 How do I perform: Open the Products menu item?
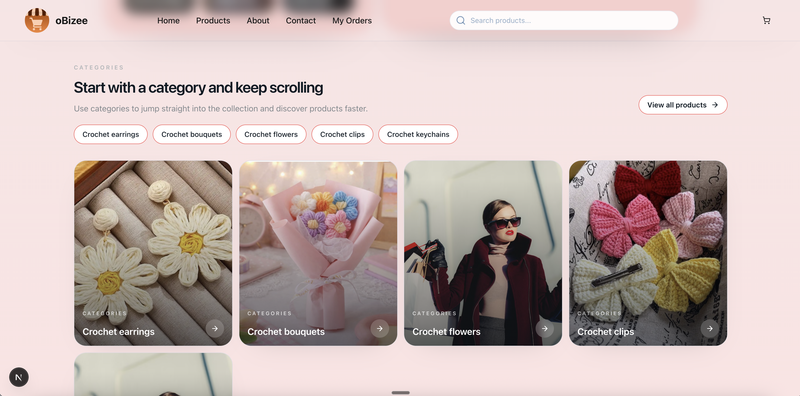(x=213, y=20)
